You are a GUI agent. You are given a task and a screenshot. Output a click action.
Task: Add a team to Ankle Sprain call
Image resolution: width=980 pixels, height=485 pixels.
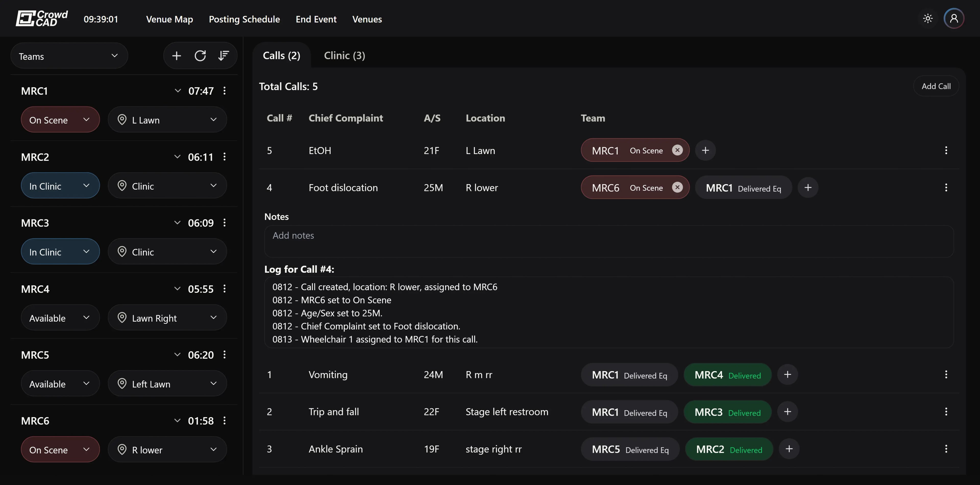[x=789, y=449]
